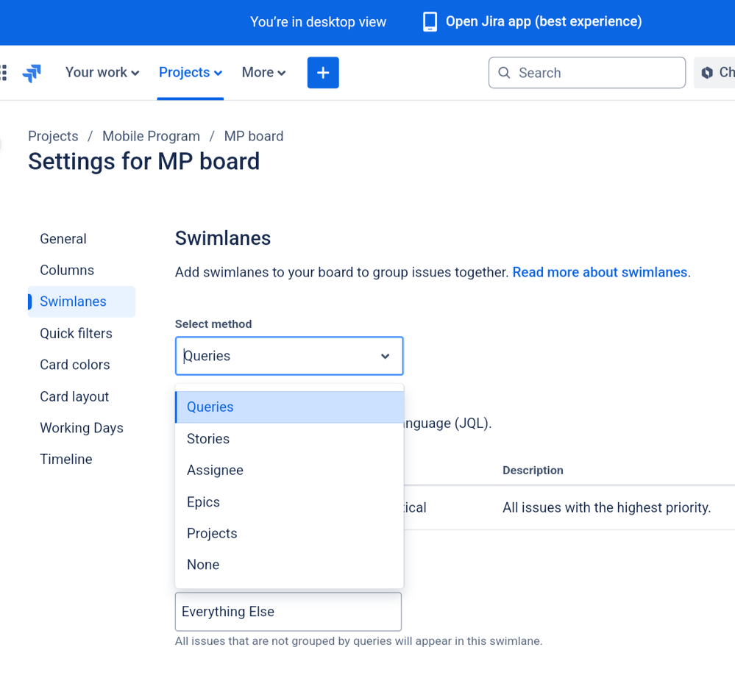735x700 pixels.
Task: Click the partially visible Ch button
Action: (x=715, y=73)
